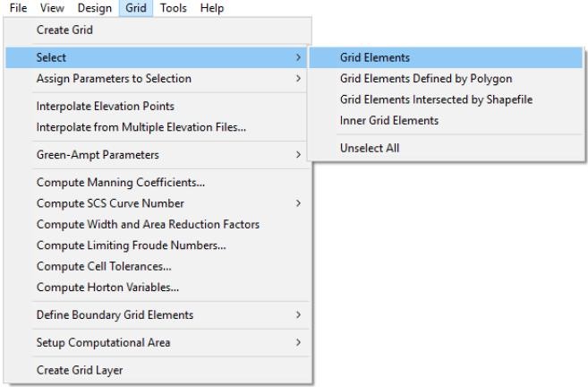Choose Create Grid Layer at menu bottom
This screenshot has width=588, height=387.
[x=80, y=370]
